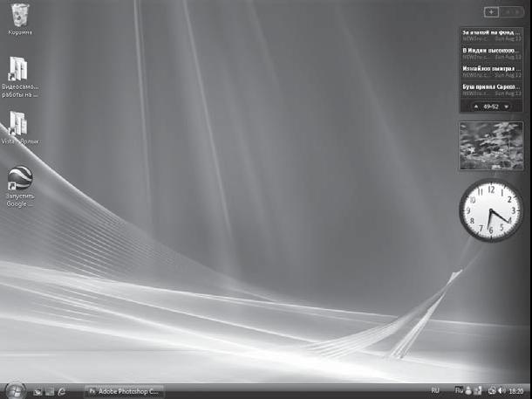
Task: Click the analog clock gadget
Action: pos(491,210)
